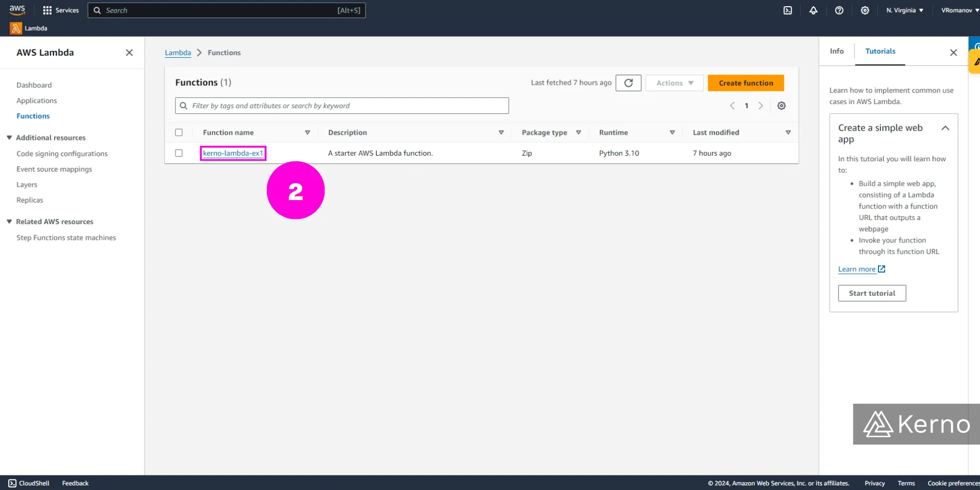Open the kerno-lambda-ex1 function link
This screenshot has width=980, height=490.
pos(233,153)
